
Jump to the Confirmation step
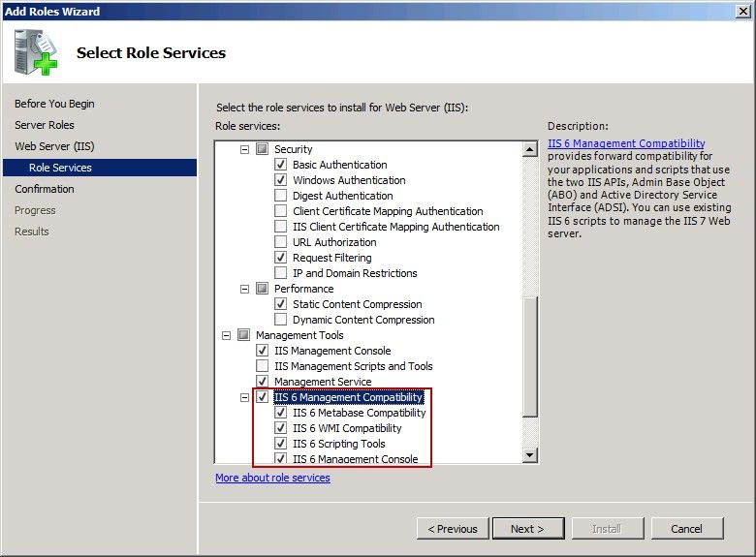pos(45,189)
